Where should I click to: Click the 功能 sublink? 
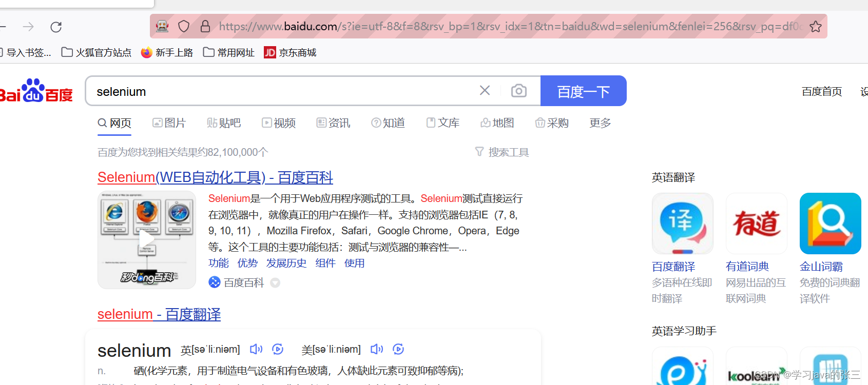pos(219,263)
